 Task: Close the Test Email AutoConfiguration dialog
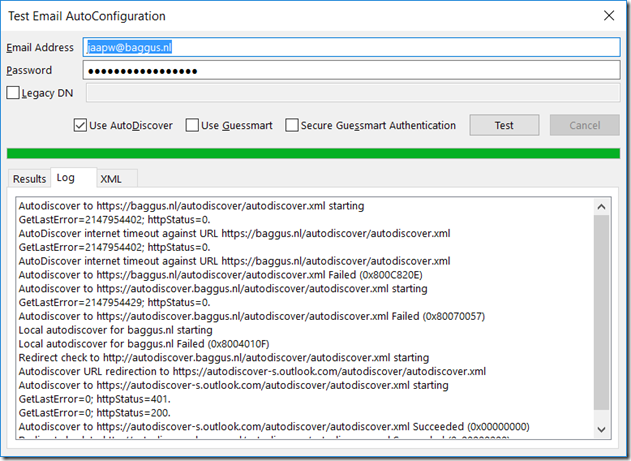pos(607,16)
